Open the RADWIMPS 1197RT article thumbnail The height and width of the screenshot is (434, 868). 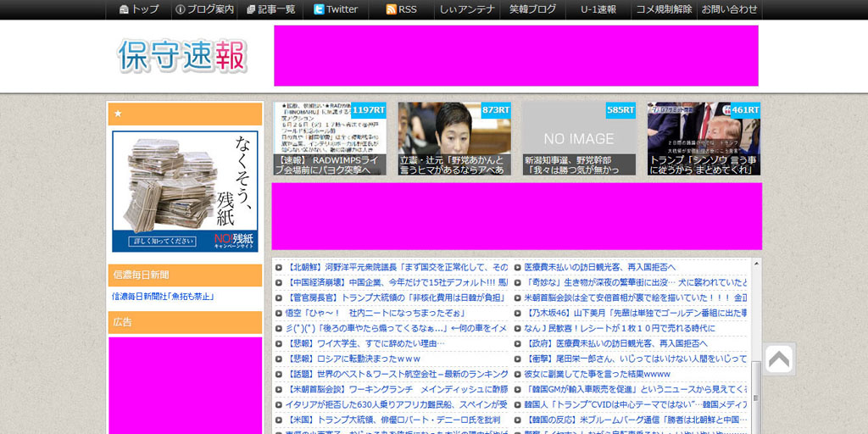click(x=330, y=139)
